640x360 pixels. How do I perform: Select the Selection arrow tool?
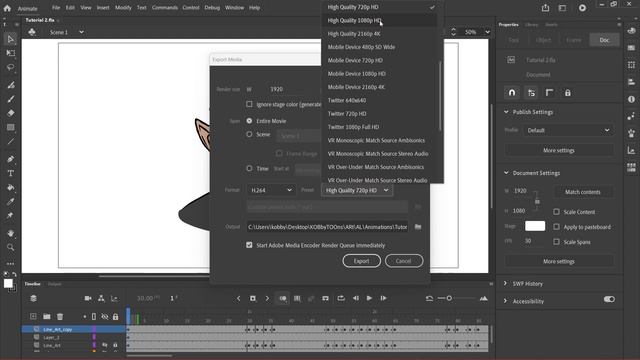(11, 39)
